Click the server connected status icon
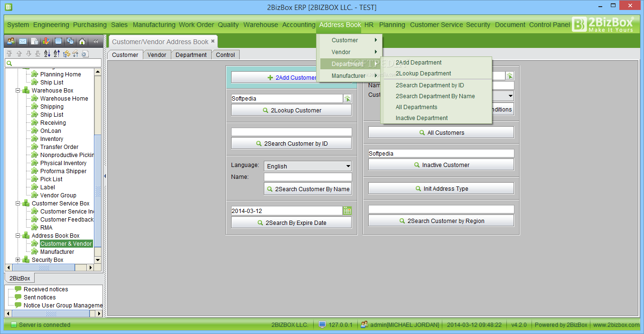The height and width of the screenshot is (334, 644). [14, 325]
